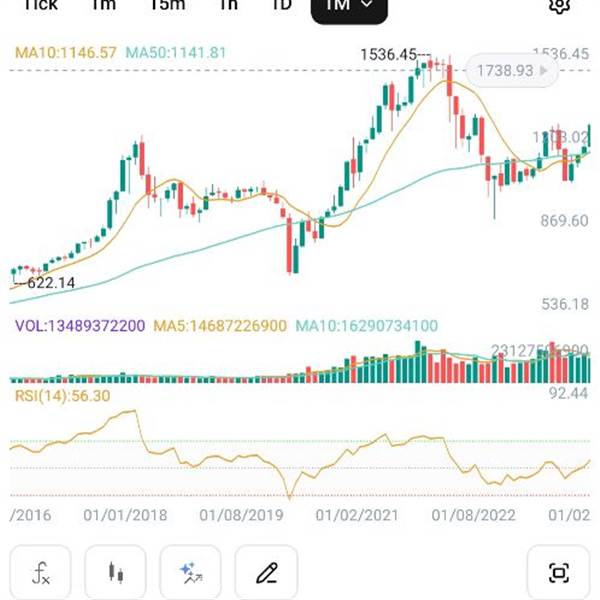Tap the AI sparkle chart analysis icon
This screenshot has width=600, height=600.
click(190, 573)
